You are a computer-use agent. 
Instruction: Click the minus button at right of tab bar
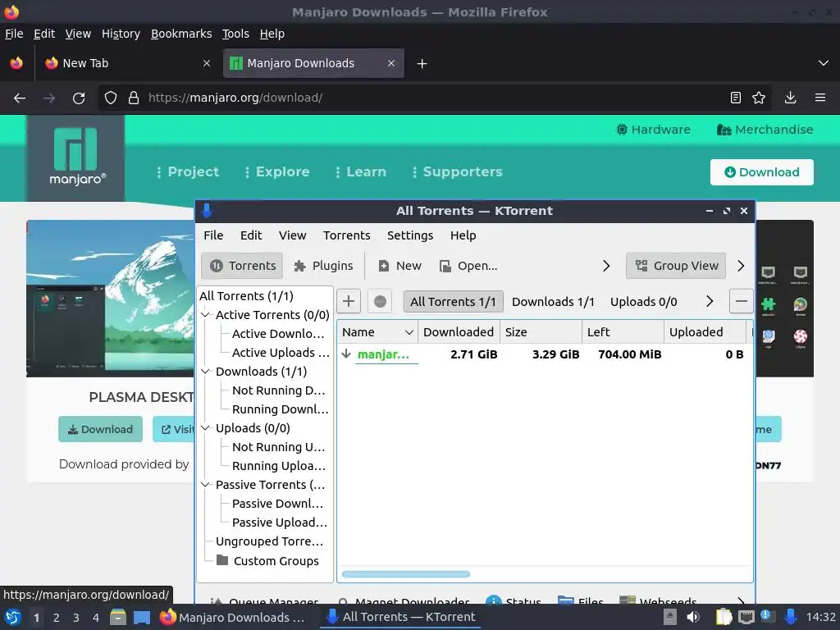click(x=742, y=301)
